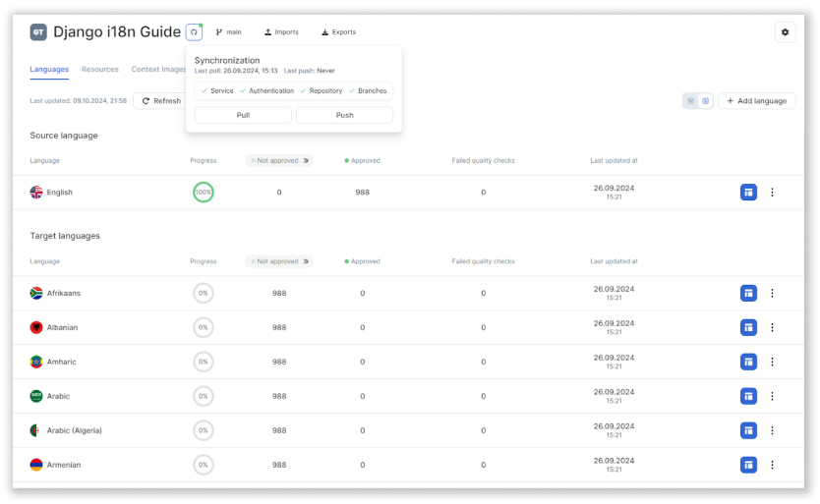
Task: Open editor for Amharic row
Action: click(748, 362)
